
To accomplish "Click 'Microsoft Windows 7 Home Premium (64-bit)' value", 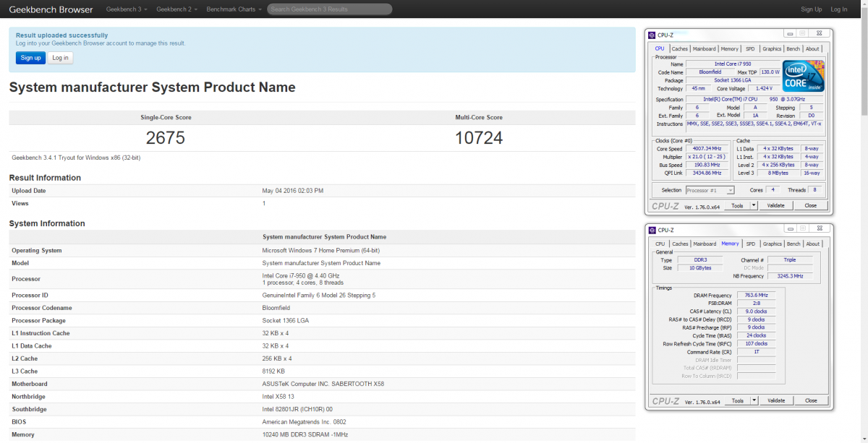I will (320, 250).
